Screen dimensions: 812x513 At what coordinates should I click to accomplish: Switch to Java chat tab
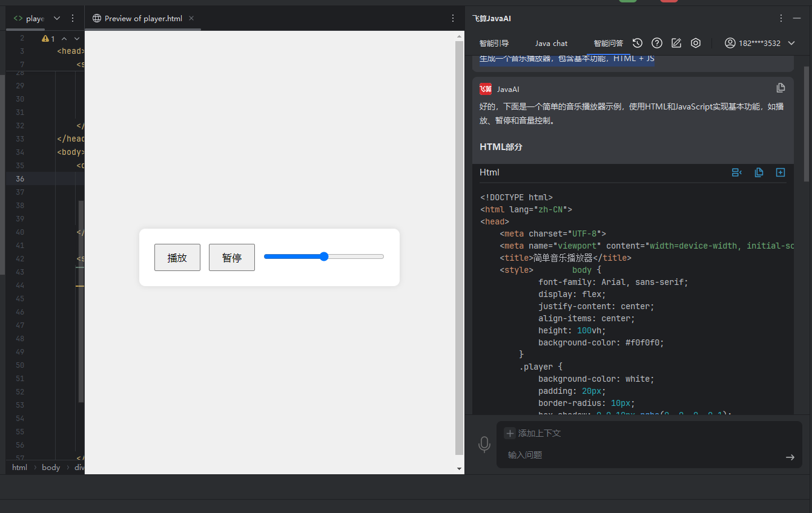[552, 44]
